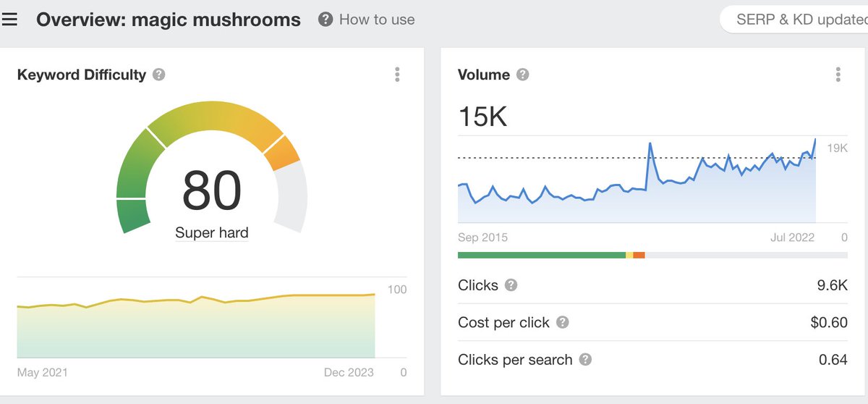This screenshot has height=404, width=868.
Task: Click the Keyword Difficulty heading
Action: [x=82, y=75]
